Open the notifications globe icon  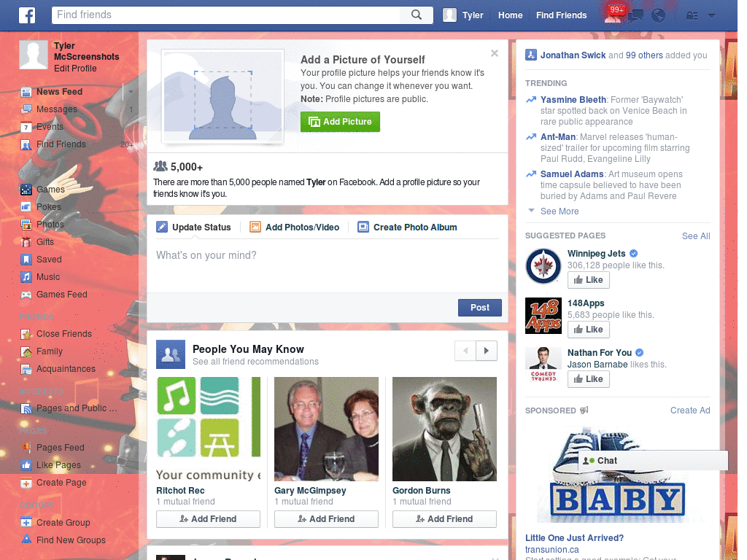(659, 16)
